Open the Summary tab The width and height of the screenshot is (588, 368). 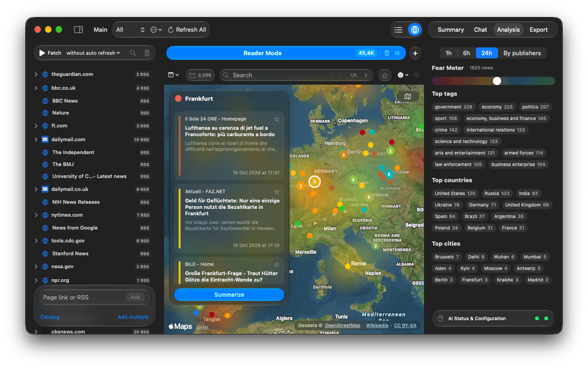coord(451,29)
